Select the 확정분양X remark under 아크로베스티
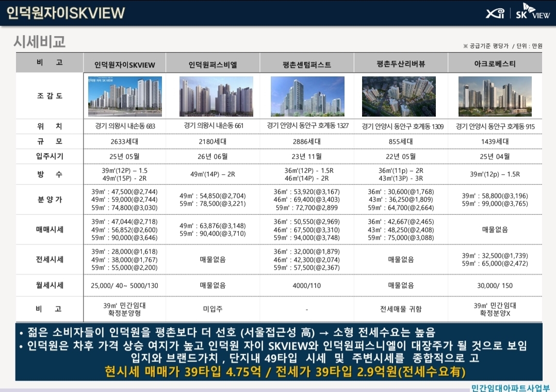Viewport: 556px width, 392px height. click(x=495, y=313)
